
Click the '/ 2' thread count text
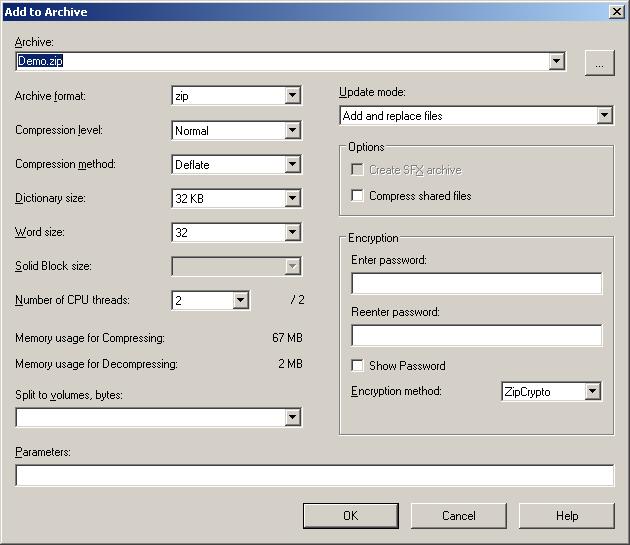pos(297,300)
